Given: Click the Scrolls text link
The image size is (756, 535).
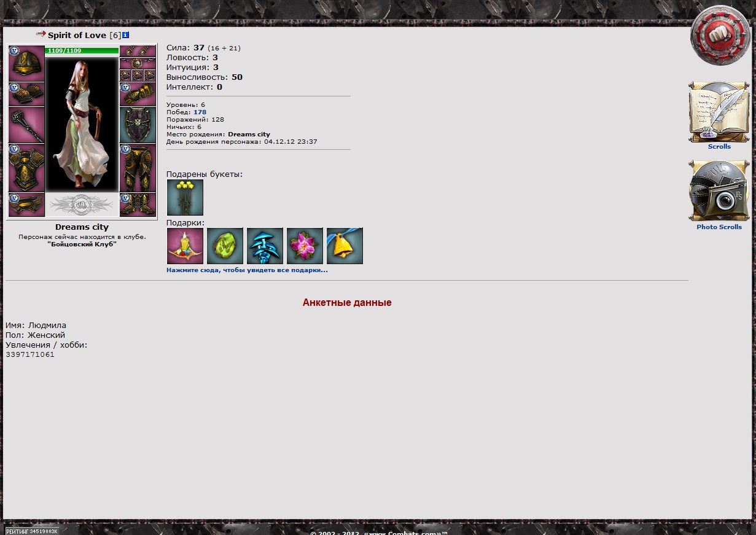Looking at the screenshot, I should click(719, 147).
